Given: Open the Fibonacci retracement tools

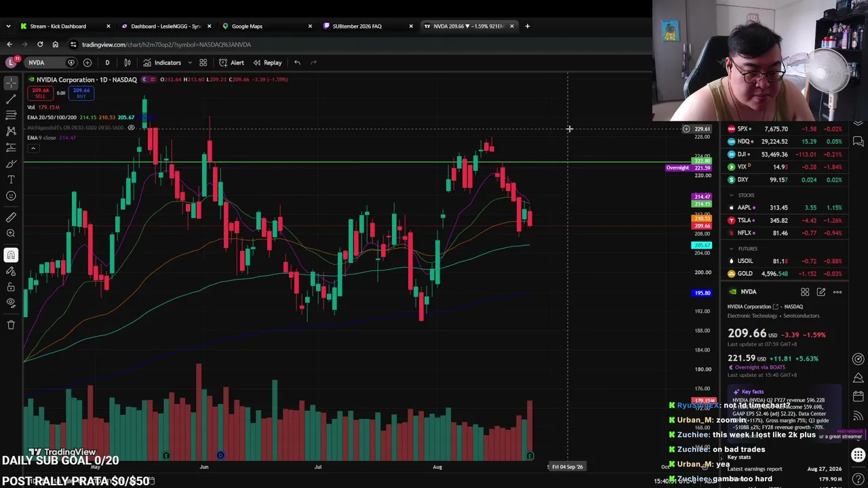Looking at the screenshot, I should pos(11,115).
